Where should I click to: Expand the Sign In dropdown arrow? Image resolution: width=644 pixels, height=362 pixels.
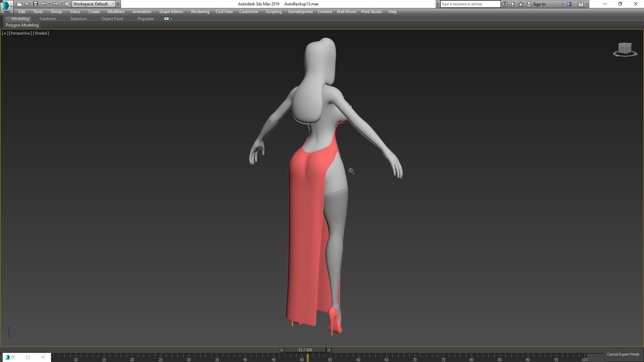pos(562,4)
